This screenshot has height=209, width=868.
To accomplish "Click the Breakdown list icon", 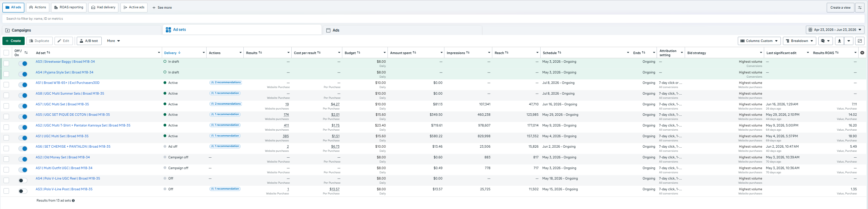I will point(787,41).
